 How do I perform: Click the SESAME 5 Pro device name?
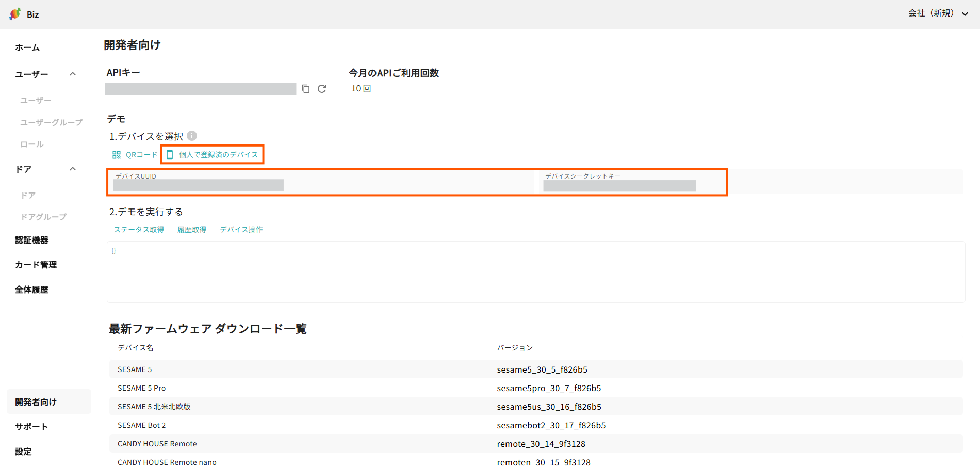click(141, 388)
